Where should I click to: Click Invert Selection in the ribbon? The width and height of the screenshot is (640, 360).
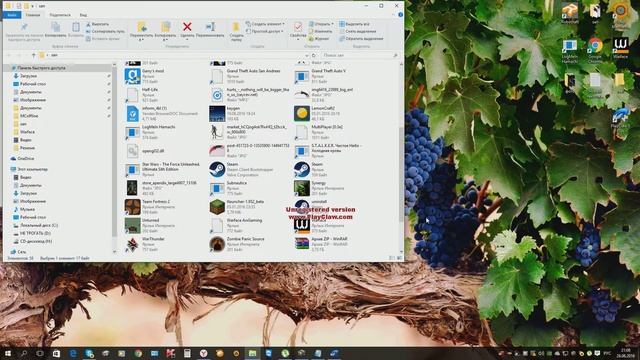coord(361,39)
